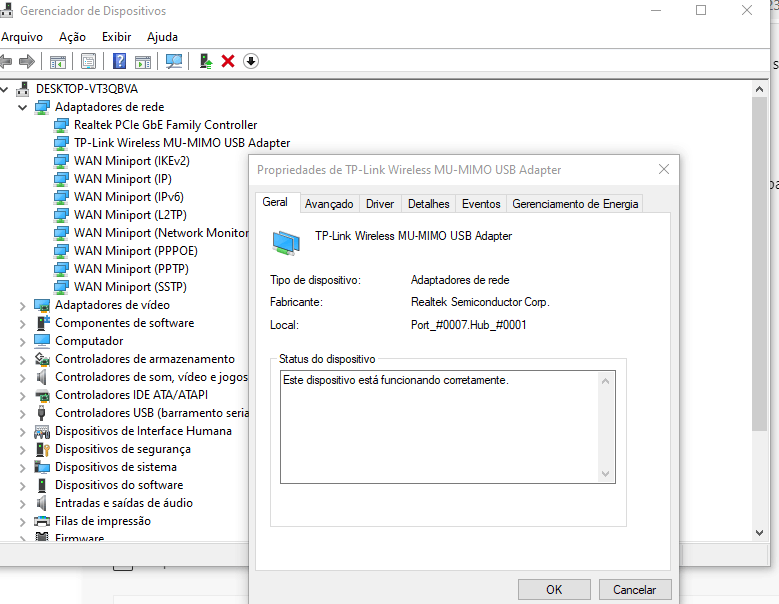Expand the Adaptadores de vídeo node

(x=22, y=306)
